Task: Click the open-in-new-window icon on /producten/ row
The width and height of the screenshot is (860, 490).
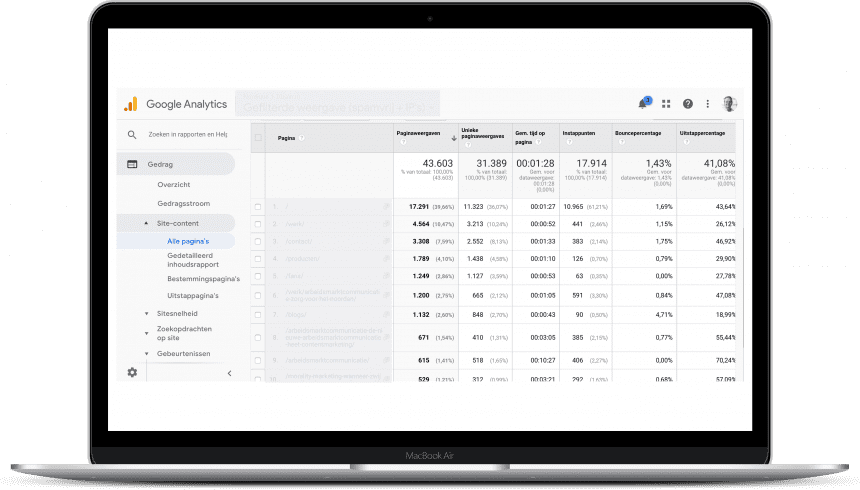Action: (x=386, y=258)
